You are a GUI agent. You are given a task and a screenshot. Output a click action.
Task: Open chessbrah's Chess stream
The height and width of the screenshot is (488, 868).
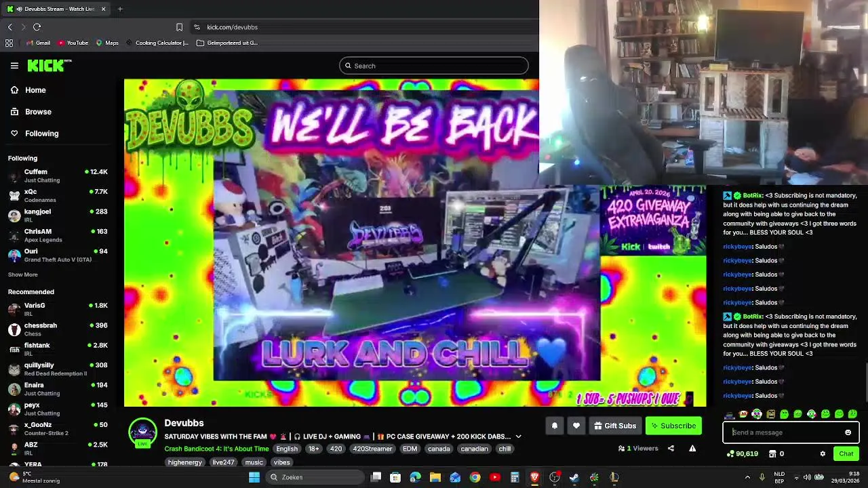58,329
